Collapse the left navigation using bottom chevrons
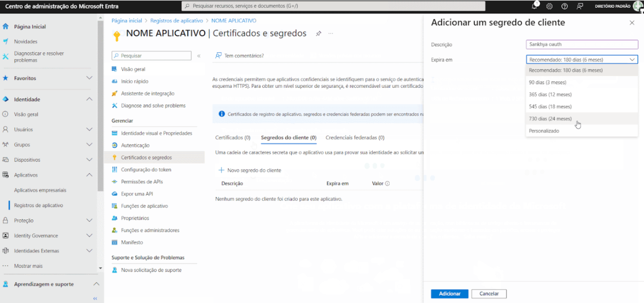This screenshot has height=303, width=644. pyautogui.click(x=95, y=298)
